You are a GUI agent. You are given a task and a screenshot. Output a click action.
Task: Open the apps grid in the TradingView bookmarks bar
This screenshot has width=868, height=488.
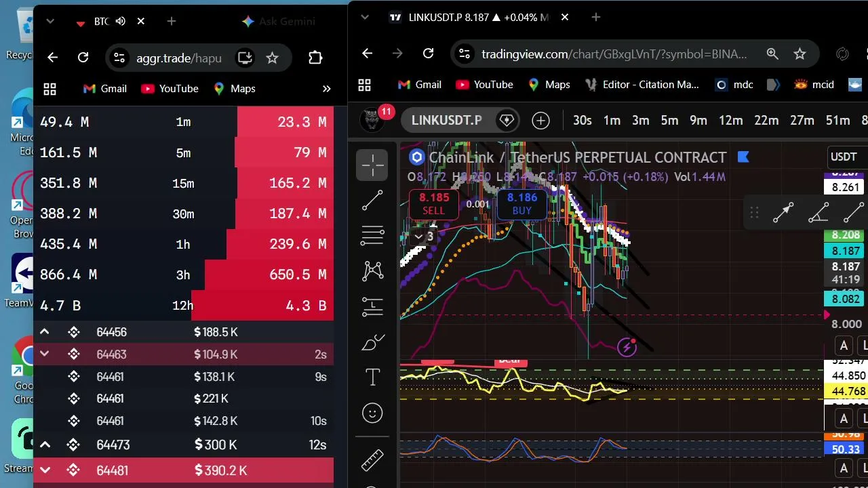(x=364, y=85)
